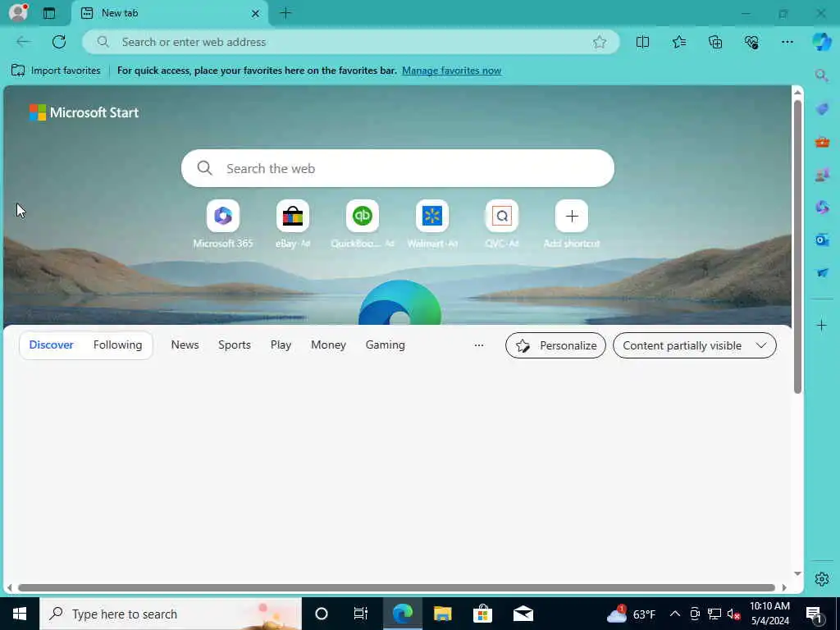
Task: Open the profile avatar menu
Action: 18,12
